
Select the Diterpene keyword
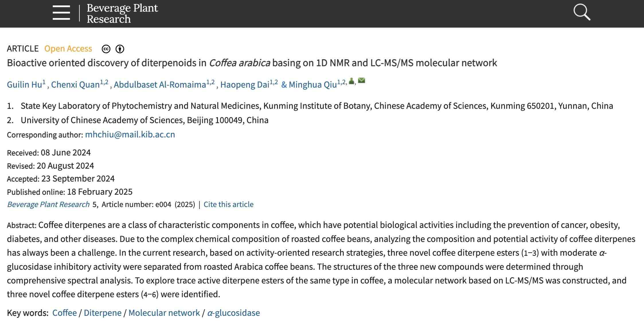pos(103,313)
